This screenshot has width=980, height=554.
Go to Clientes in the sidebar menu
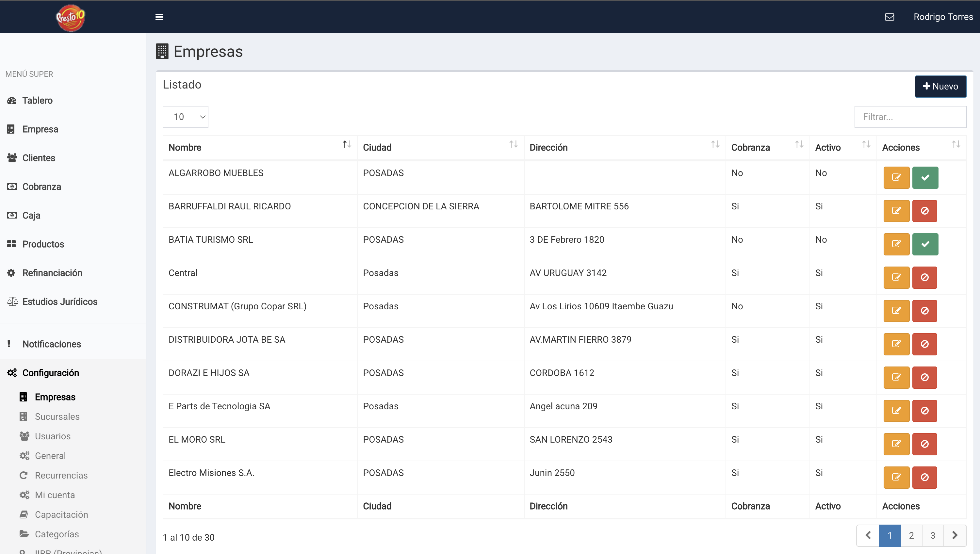point(39,158)
